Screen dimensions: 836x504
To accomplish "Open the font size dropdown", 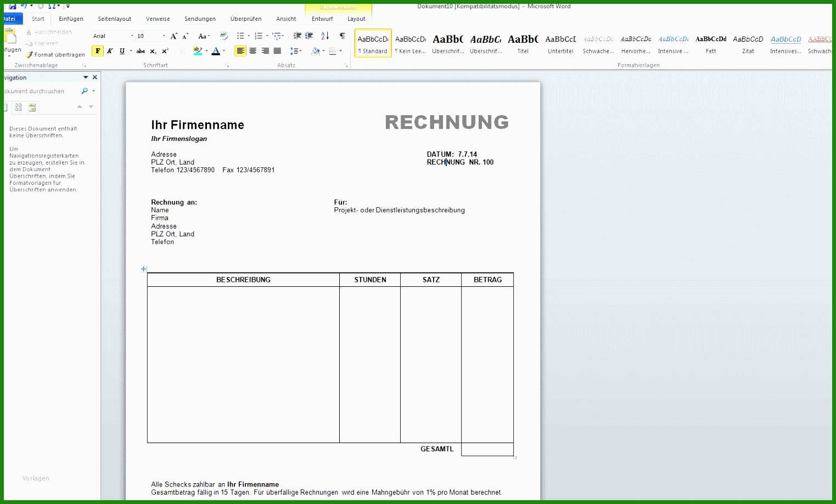I will coord(164,36).
